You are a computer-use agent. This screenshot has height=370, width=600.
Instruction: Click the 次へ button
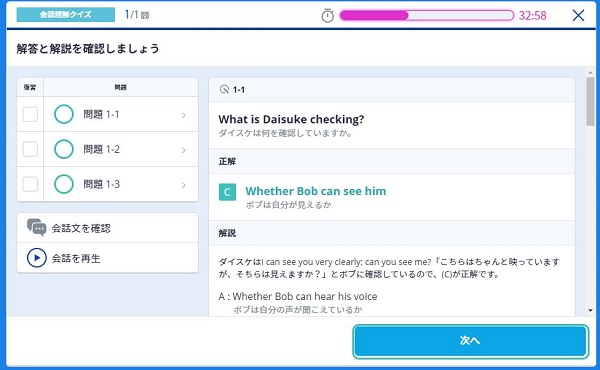pyautogui.click(x=470, y=341)
